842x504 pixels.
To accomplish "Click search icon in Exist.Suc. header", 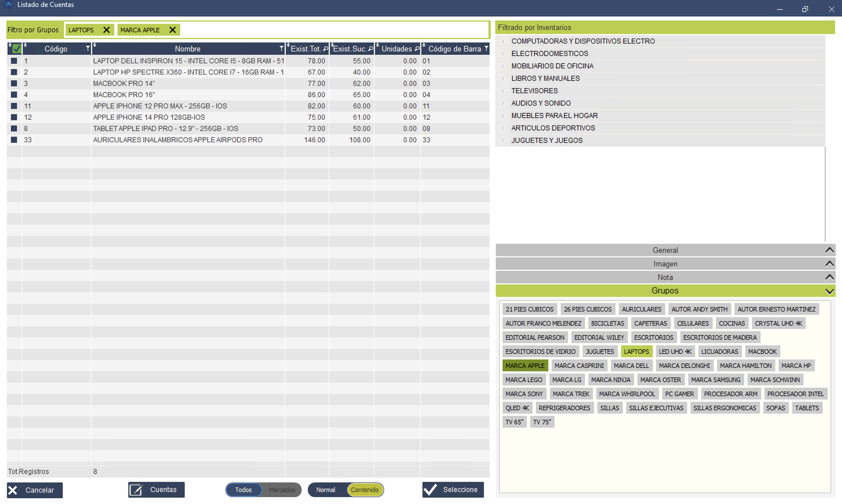I will point(371,49).
